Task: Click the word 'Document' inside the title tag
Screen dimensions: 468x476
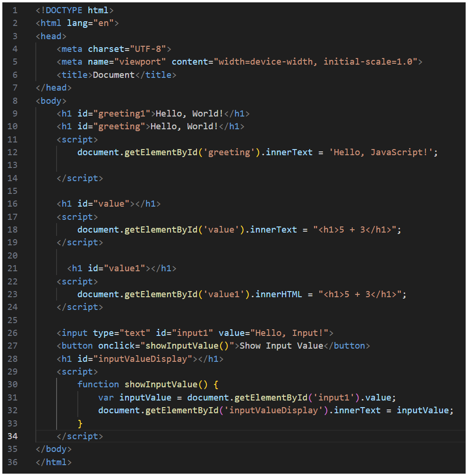Action: coord(114,75)
